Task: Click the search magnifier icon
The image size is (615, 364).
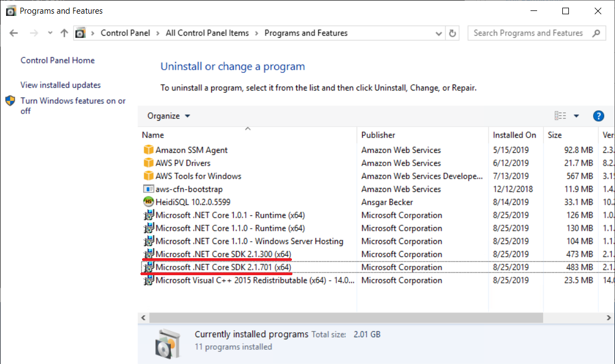Action: 596,33
